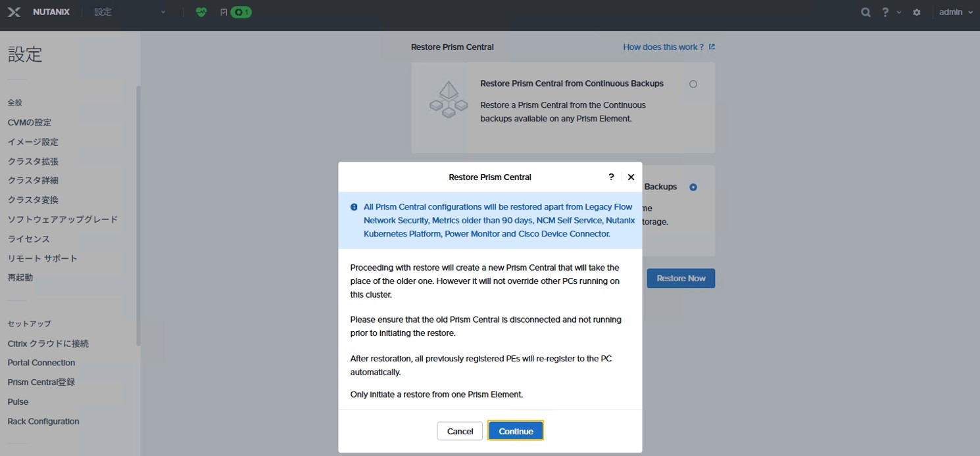Open the settings gear icon
This screenshot has height=456, width=980.
click(917, 12)
